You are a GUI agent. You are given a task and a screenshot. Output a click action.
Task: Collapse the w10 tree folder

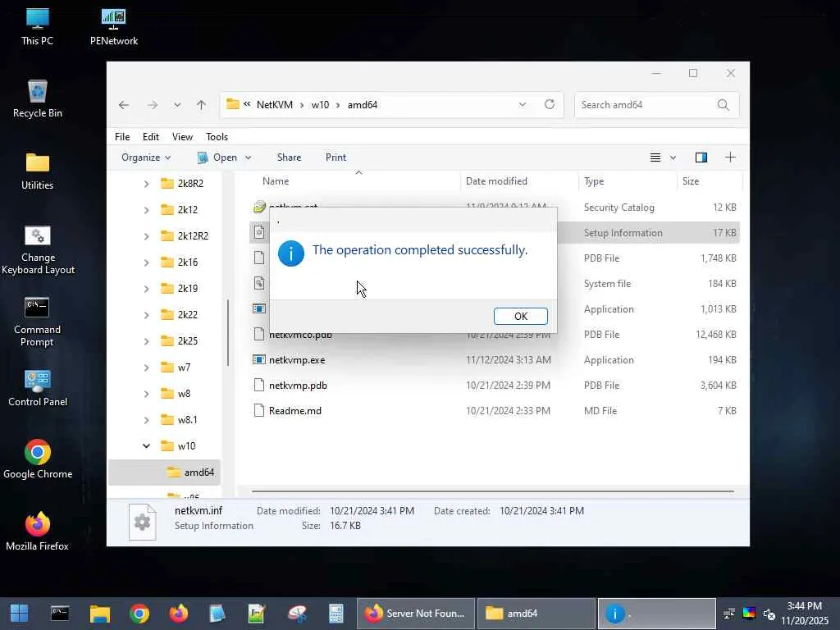(146, 445)
